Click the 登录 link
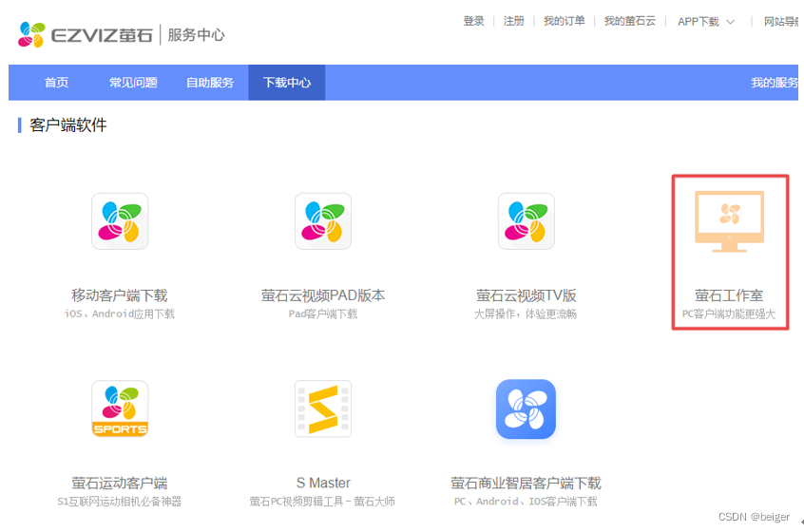Image resolution: width=804 pixels, height=532 pixels. click(x=474, y=21)
